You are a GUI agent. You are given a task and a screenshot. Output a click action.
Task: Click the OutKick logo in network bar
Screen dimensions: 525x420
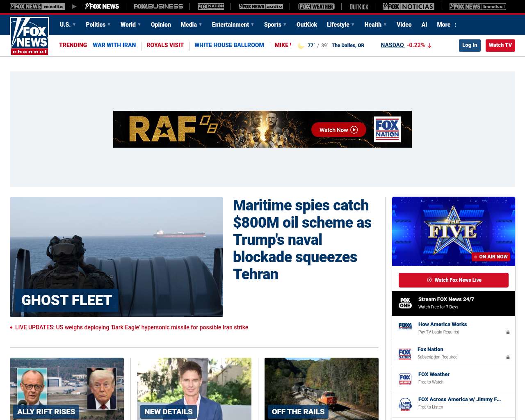(x=358, y=7)
